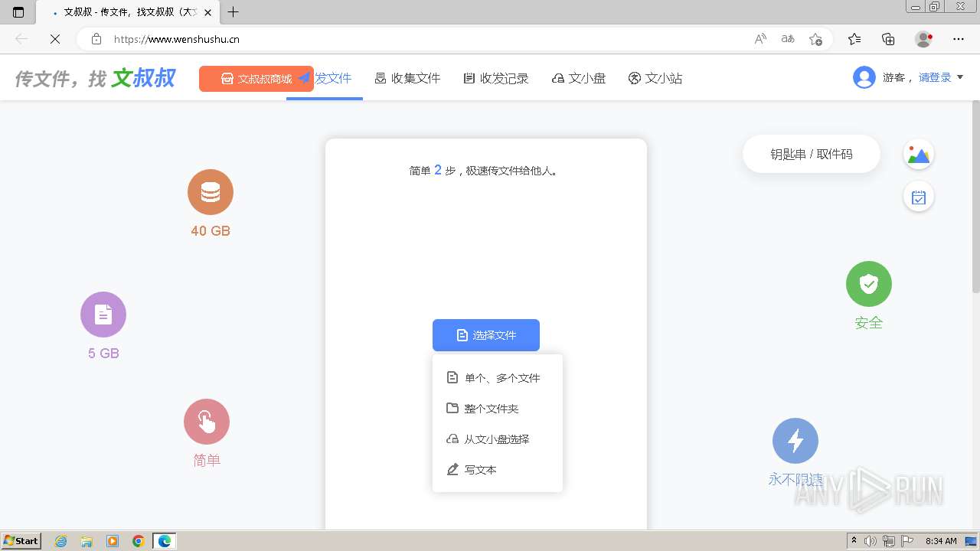Viewport: 980px width, 551px height.
Task: Click the taskbar clock 8:34 AM
Action: [x=941, y=541]
